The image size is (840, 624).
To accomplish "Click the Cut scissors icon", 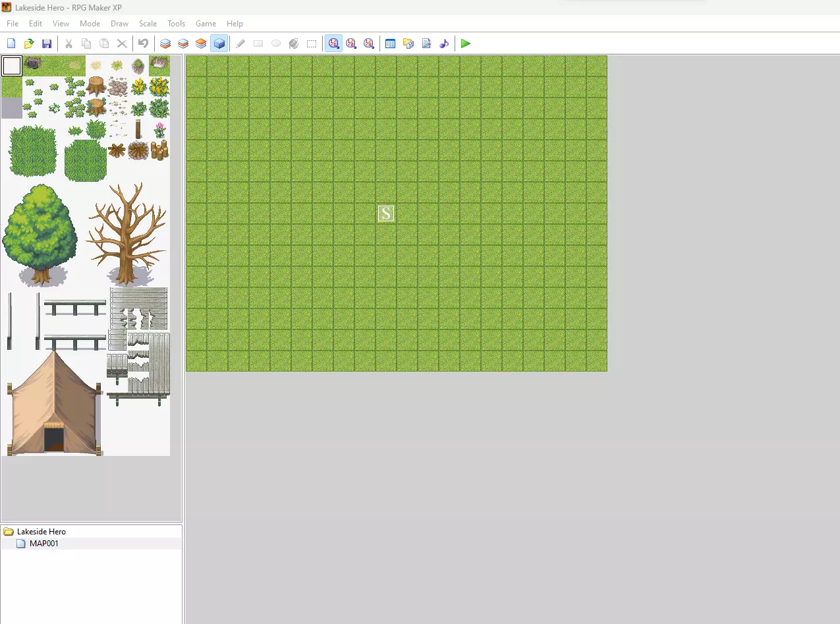I will 69,43.
